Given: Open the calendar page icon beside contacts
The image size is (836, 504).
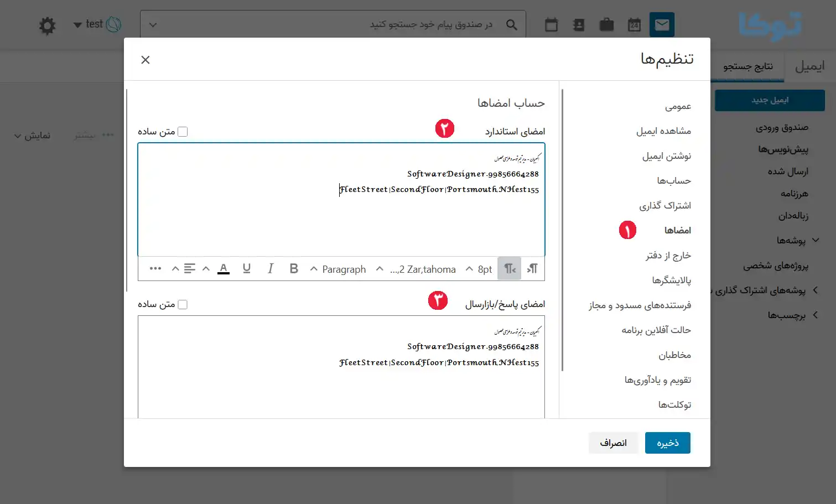Looking at the screenshot, I should tap(551, 25).
